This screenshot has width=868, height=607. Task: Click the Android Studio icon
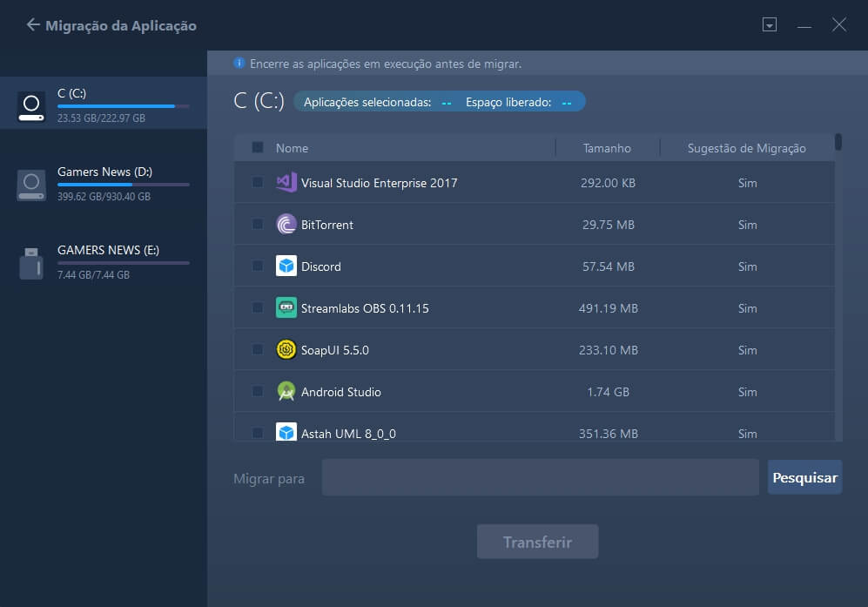point(288,391)
